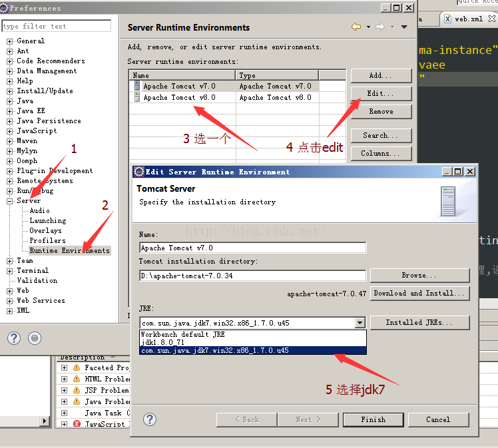The height and width of the screenshot is (448, 498).
Task: Select jdk1.8.0_71 from JRE list
Action: pos(253,342)
